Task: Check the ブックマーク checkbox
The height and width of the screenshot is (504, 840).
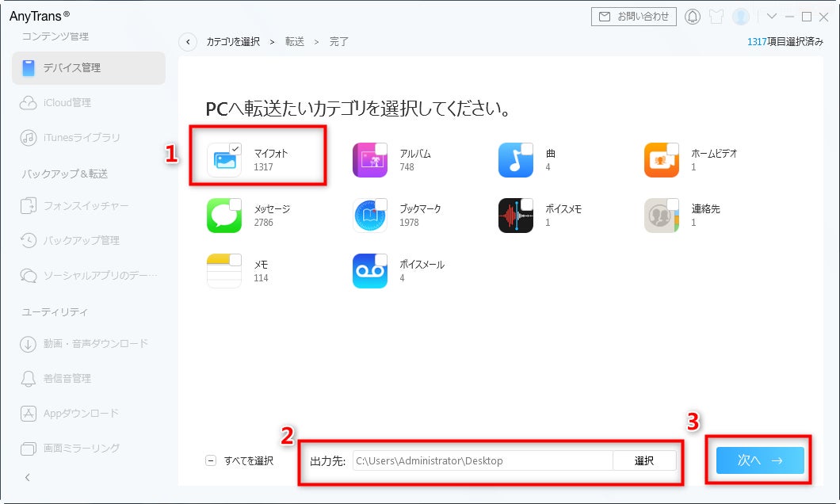Action: pyautogui.click(x=381, y=204)
